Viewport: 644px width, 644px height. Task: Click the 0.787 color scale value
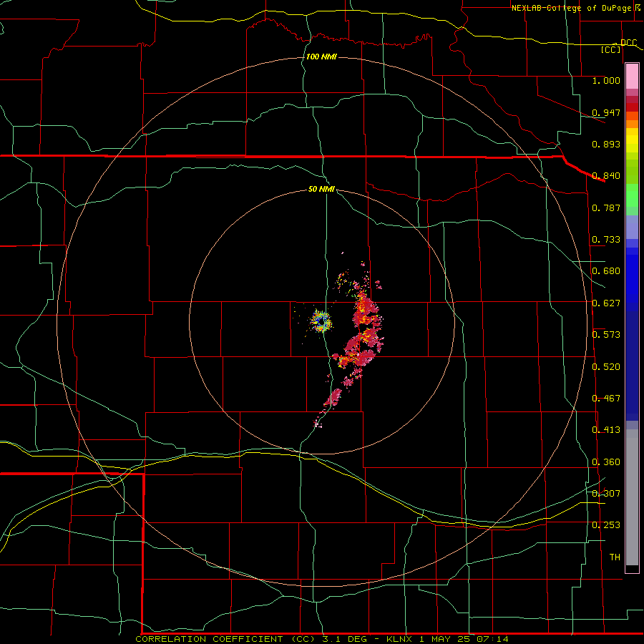pos(606,208)
